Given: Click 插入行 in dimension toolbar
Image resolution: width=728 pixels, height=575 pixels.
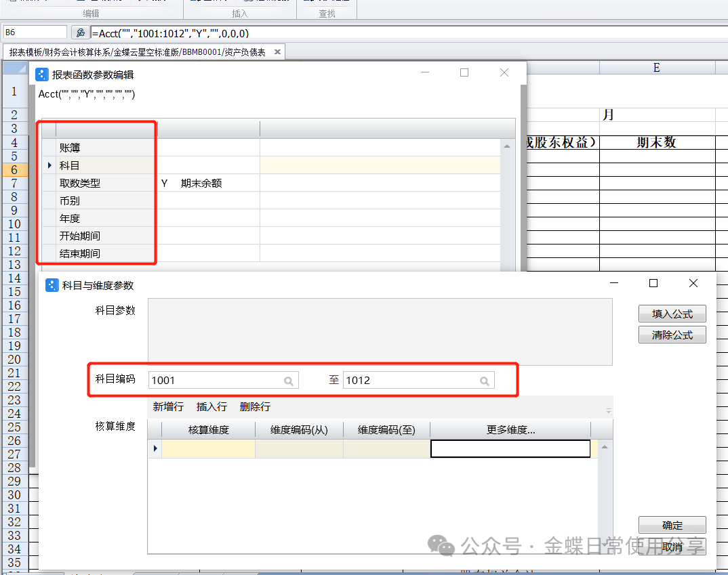Looking at the screenshot, I should coord(211,407).
